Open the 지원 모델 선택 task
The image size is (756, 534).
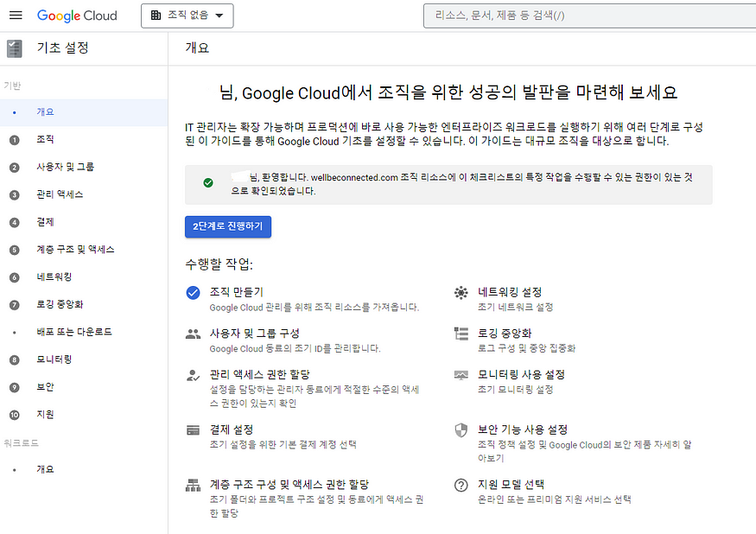tap(511, 485)
